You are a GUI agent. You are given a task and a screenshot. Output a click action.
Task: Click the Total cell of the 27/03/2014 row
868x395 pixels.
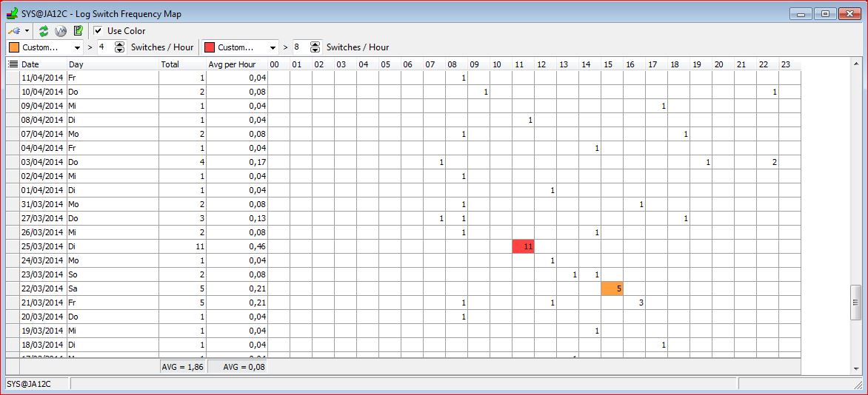click(x=183, y=218)
